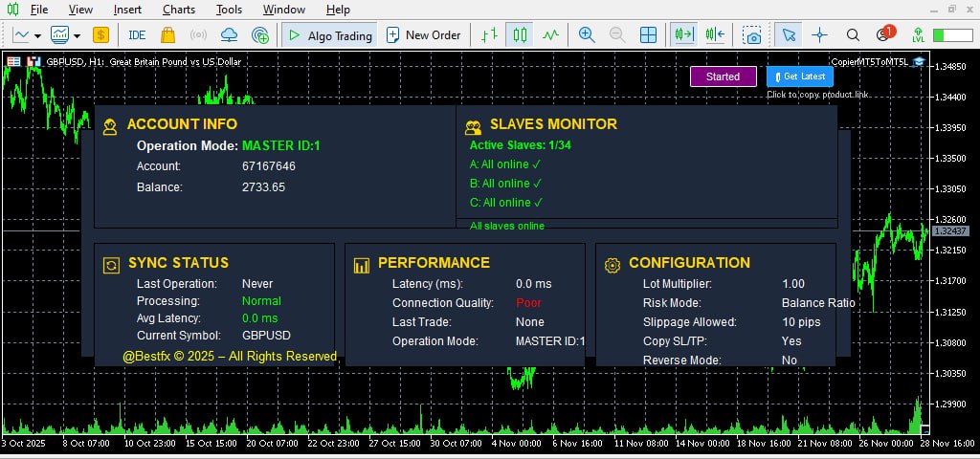
Task: Click the 1.34850 level on price scale
Action: pyautogui.click(x=952, y=66)
